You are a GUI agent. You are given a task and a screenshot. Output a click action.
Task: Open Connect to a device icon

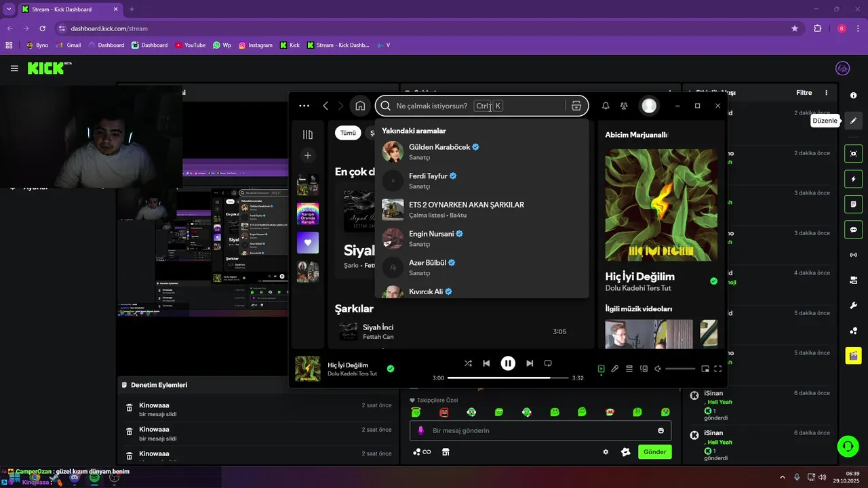[x=644, y=369]
